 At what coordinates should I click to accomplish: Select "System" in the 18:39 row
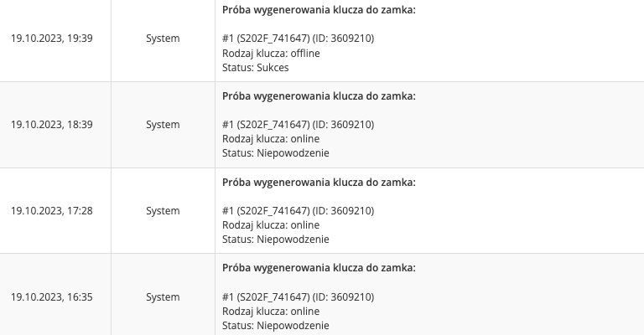tap(163, 125)
